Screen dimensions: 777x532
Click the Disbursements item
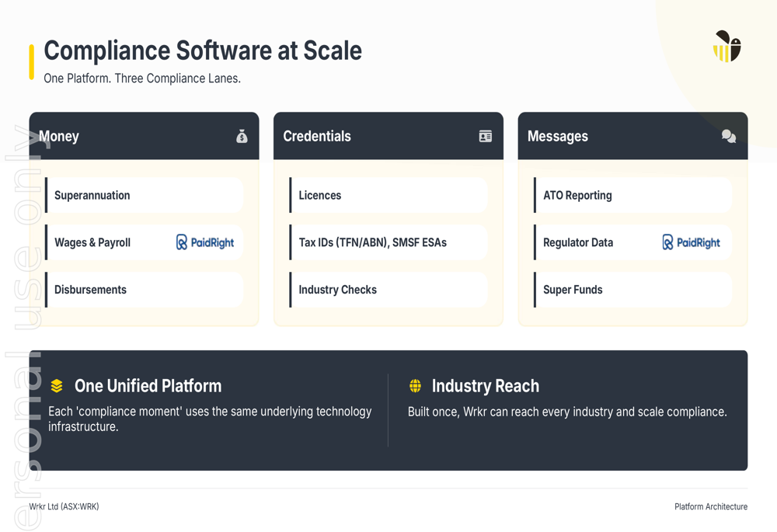145,289
